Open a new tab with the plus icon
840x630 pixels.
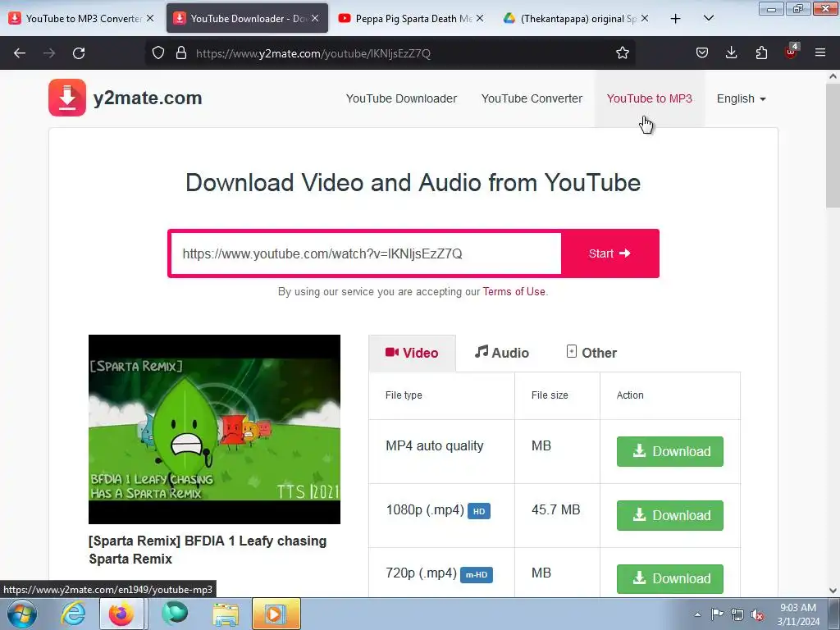[x=676, y=19]
